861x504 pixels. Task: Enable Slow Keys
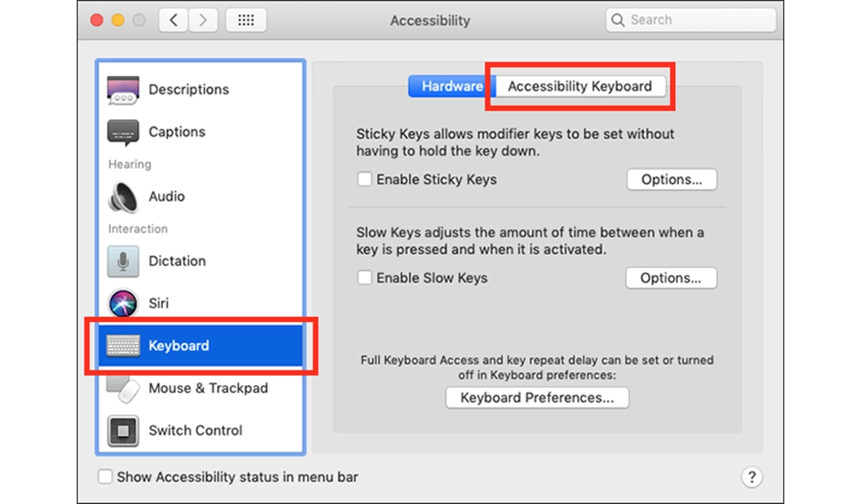coord(365,278)
